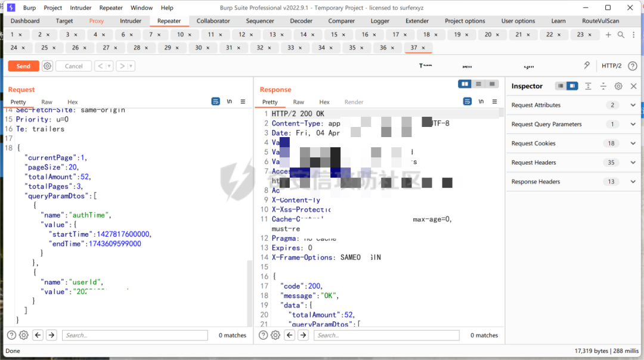The height and width of the screenshot is (360, 644).
Task: Open Inspector settings gear
Action: (618, 86)
